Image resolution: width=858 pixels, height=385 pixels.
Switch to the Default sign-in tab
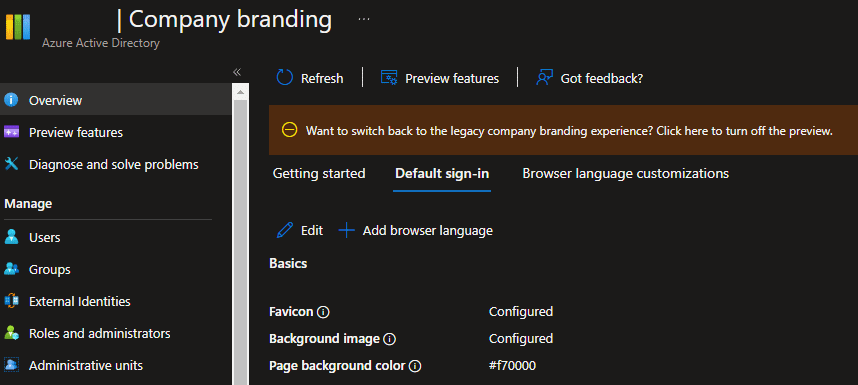click(442, 174)
